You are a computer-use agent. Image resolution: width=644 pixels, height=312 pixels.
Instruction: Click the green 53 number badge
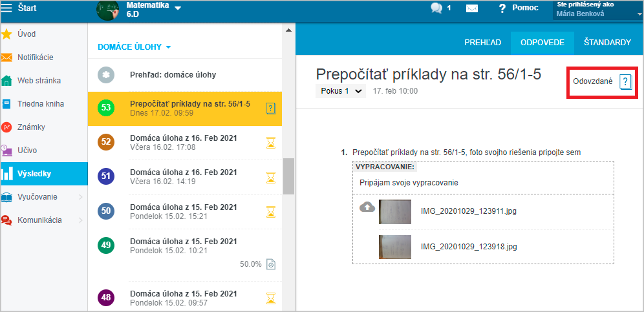pos(106,109)
